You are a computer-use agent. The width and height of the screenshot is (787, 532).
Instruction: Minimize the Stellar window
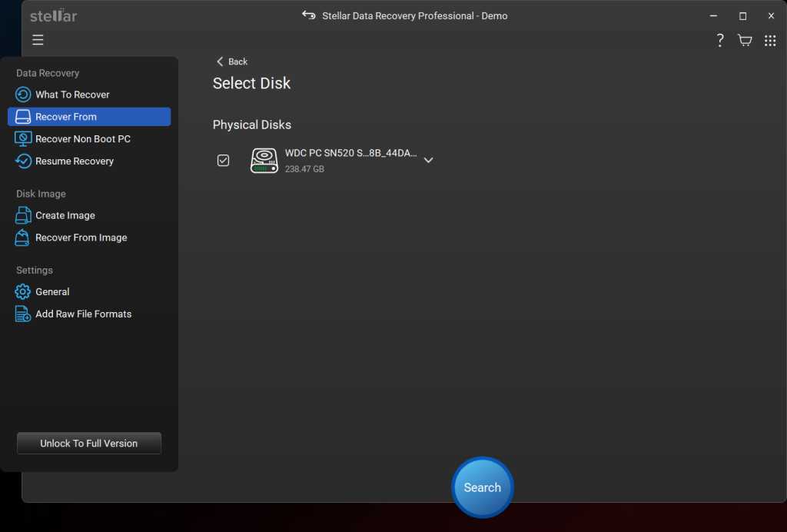pos(713,15)
